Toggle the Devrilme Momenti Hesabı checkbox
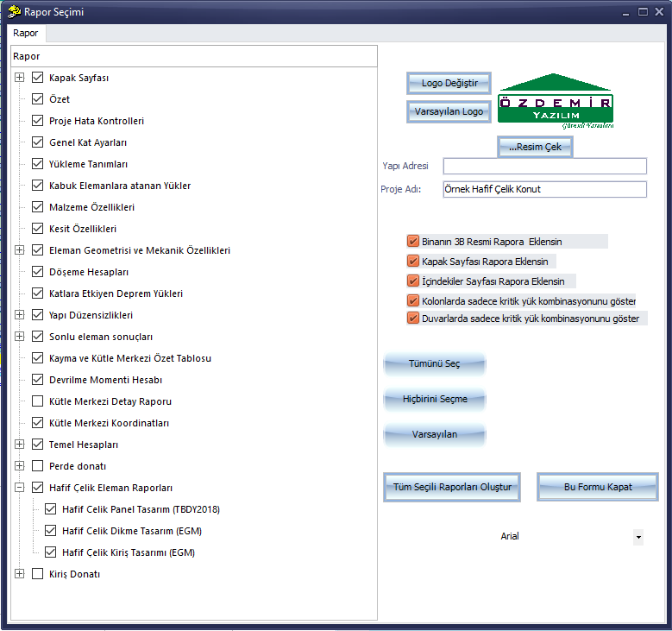The height and width of the screenshot is (631, 672). point(38,380)
